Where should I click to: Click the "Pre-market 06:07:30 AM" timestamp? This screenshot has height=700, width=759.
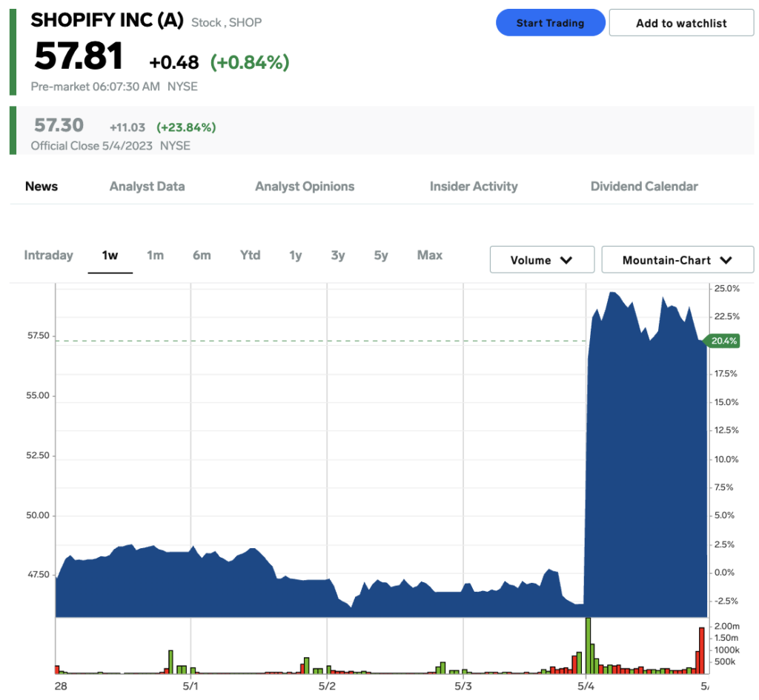tap(96, 87)
